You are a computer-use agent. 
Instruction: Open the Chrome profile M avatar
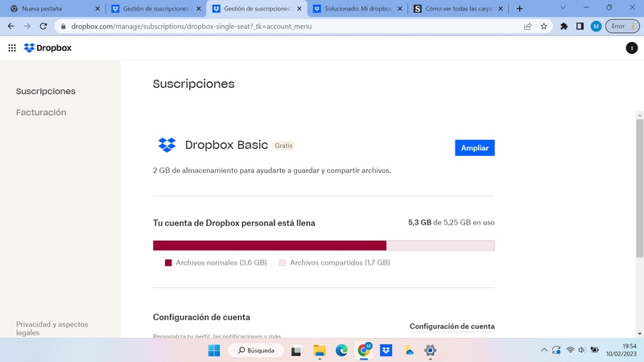click(596, 27)
